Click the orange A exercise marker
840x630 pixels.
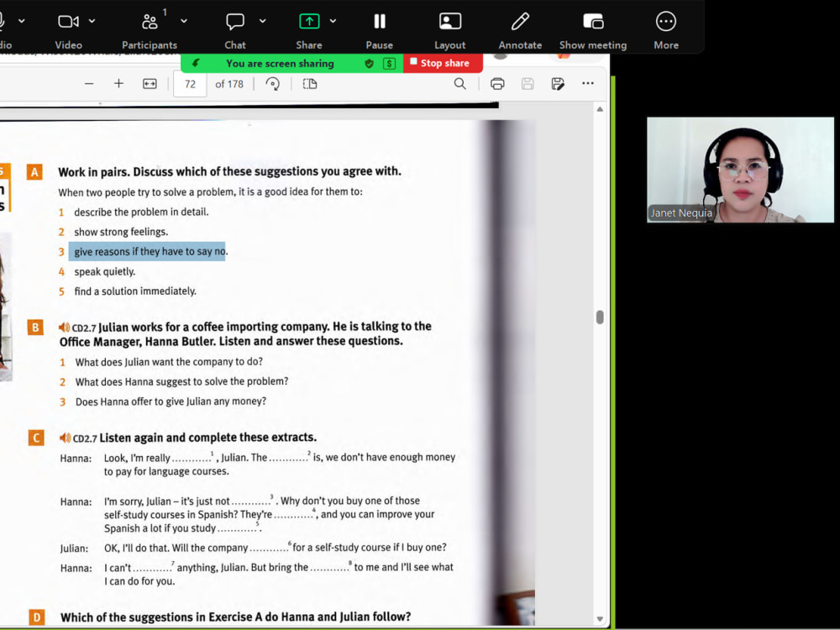pos(34,172)
